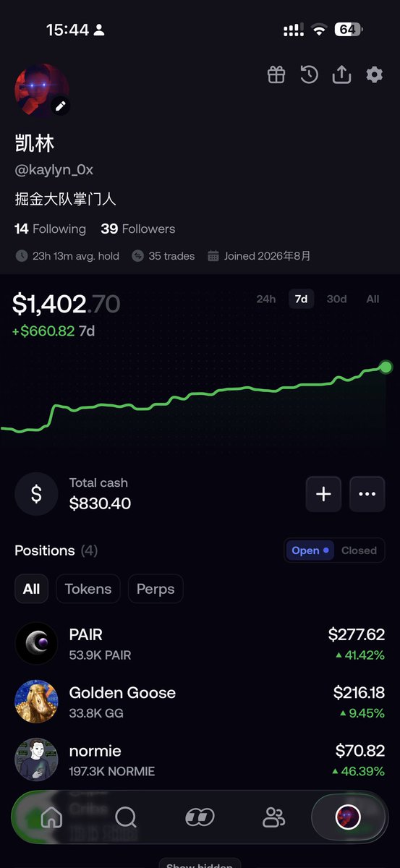This screenshot has height=868, width=400.
Task: Tap the pencil edit avatar icon
Action: pyautogui.click(x=61, y=106)
